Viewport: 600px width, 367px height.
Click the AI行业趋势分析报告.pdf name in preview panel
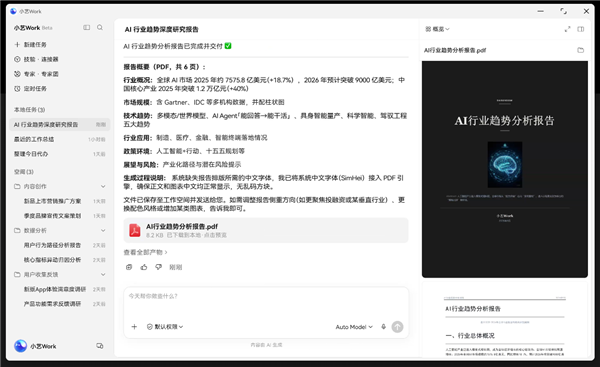click(x=455, y=50)
